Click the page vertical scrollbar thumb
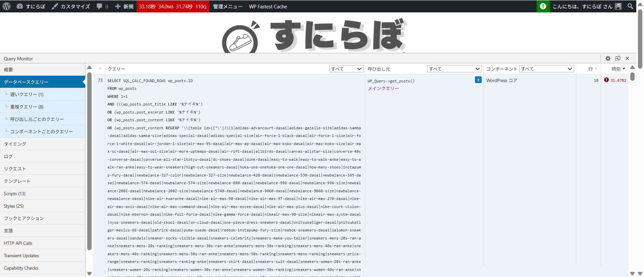644x277 pixels. (640, 39)
